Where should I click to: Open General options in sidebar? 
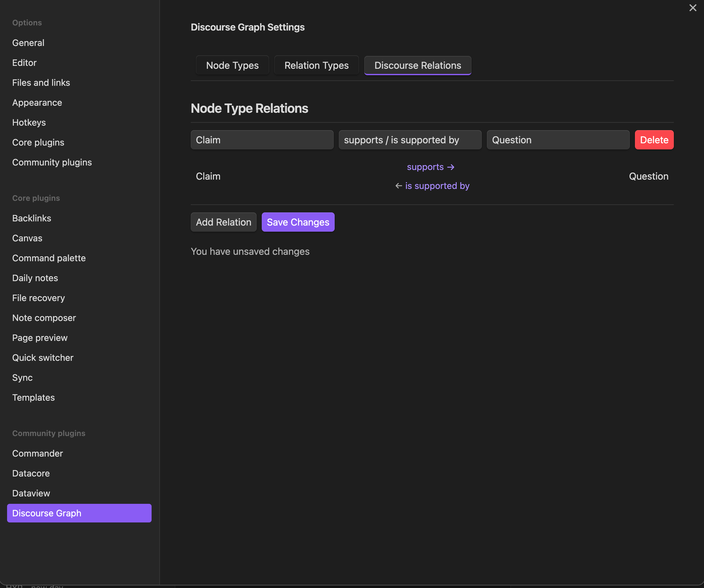click(x=28, y=43)
